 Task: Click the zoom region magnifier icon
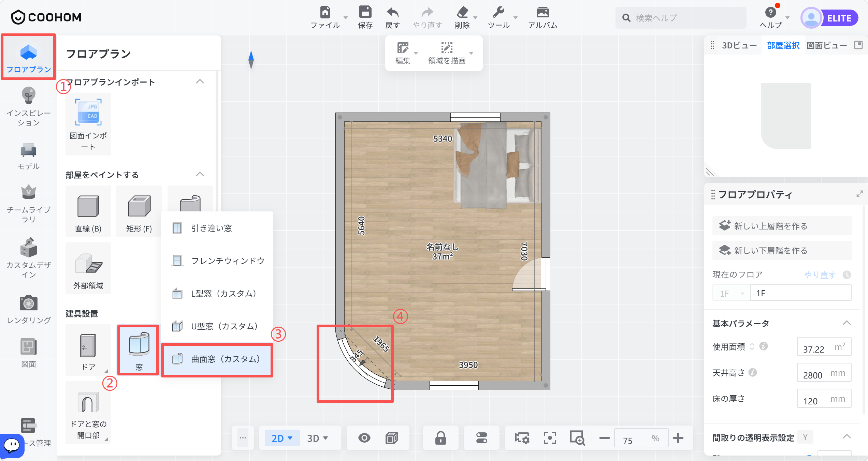point(577,438)
